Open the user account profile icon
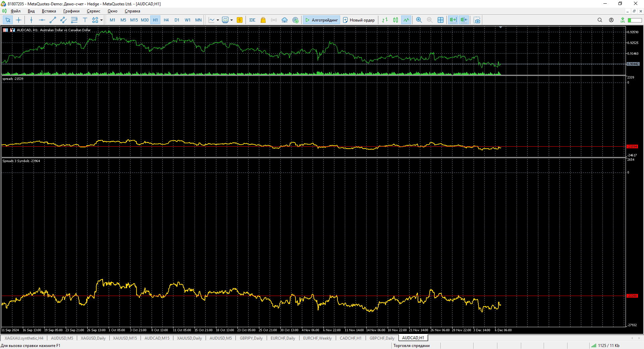Image resolution: width=644 pixels, height=349 pixels. 611,20
